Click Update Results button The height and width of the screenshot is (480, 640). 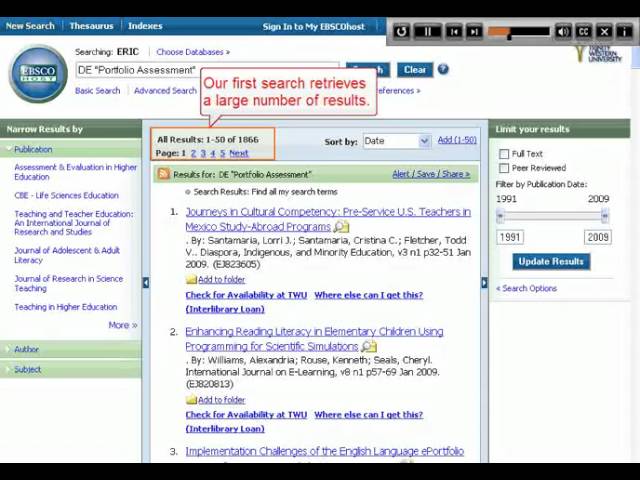tap(551, 261)
